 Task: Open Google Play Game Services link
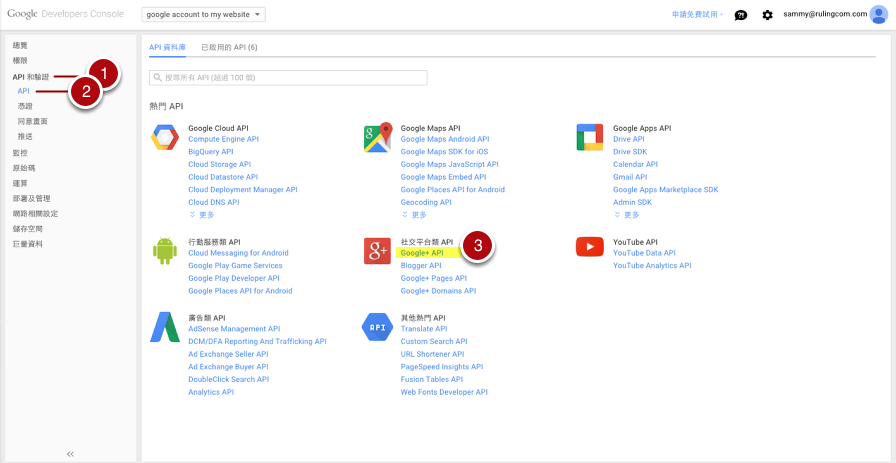tap(235, 265)
